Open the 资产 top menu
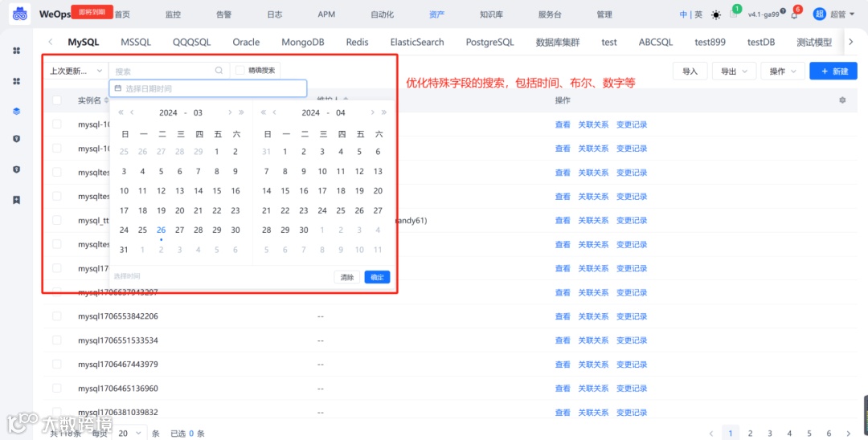868x440 pixels. pos(436,15)
